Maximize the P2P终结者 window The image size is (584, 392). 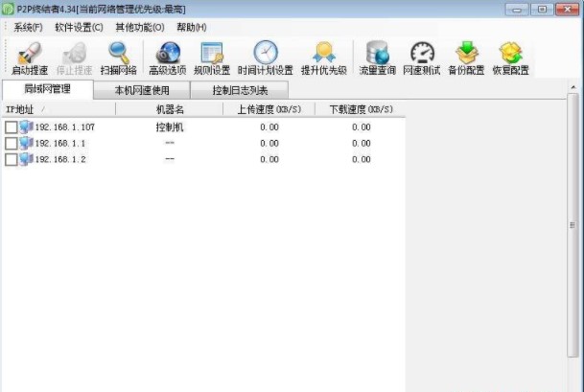pyautogui.click(x=542, y=9)
